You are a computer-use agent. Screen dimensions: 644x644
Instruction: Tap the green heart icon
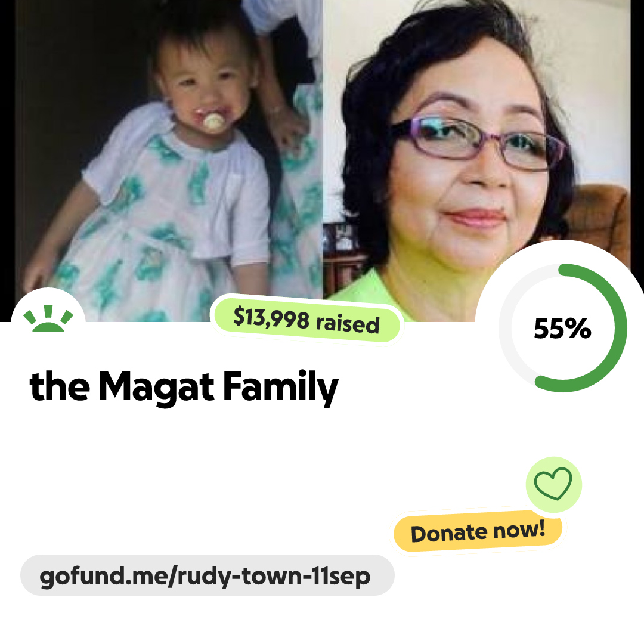[x=553, y=484]
